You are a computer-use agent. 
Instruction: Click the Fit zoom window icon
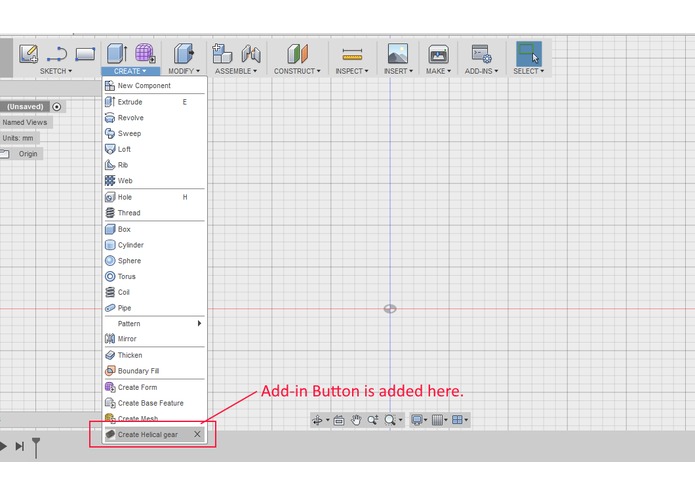390,420
